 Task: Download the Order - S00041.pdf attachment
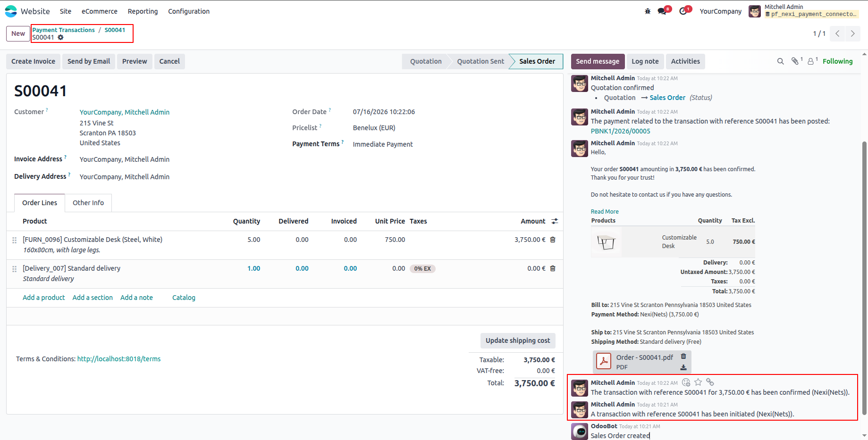pos(683,367)
